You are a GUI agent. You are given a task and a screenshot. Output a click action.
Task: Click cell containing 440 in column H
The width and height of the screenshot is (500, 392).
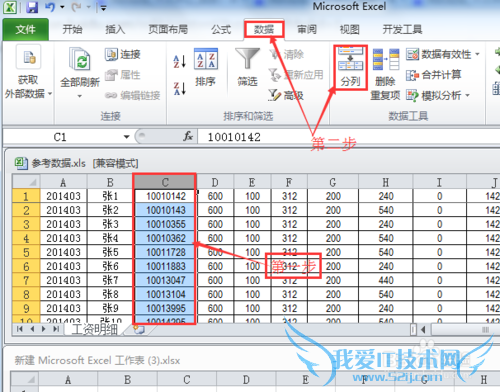click(x=386, y=280)
